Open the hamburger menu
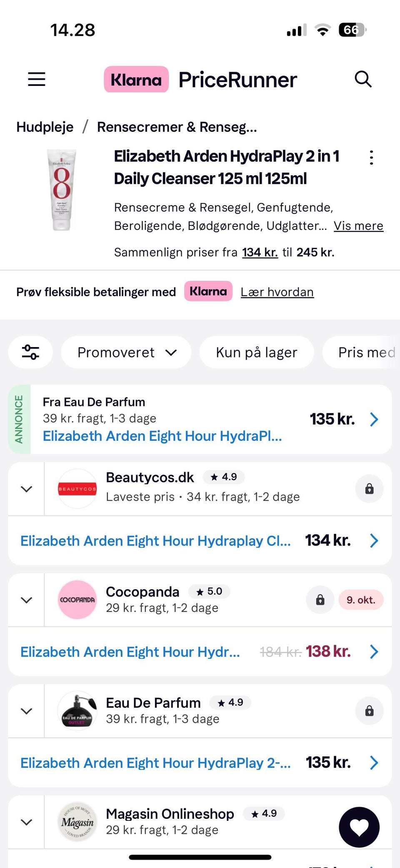The height and width of the screenshot is (868, 400). coord(37,79)
